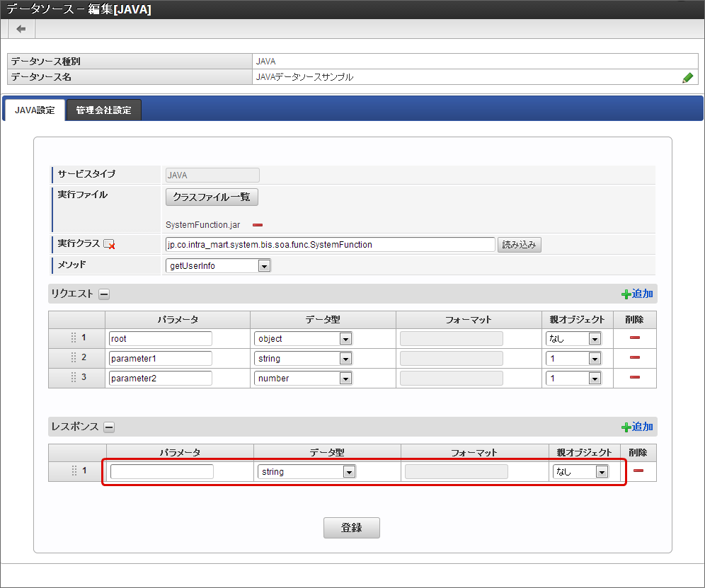Click the 登録 button
705x588 pixels.
pyautogui.click(x=351, y=528)
